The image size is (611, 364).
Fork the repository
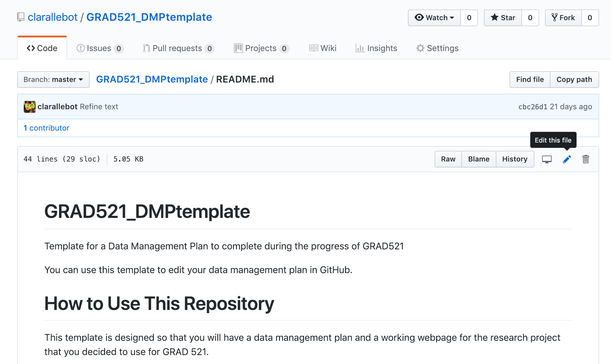pyautogui.click(x=563, y=18)
